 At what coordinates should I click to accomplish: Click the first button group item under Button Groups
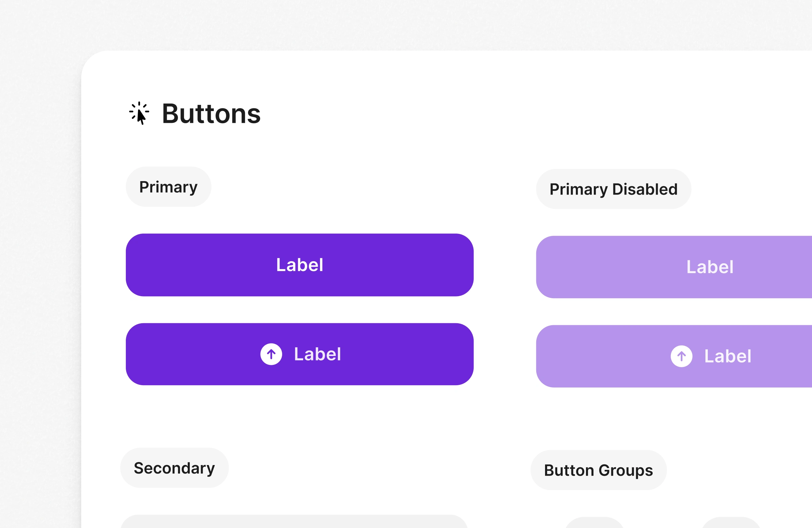[594, 523]
